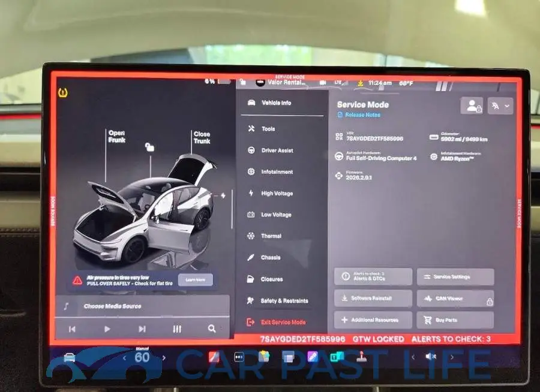Viewport: 540px width, 392px height.
Task: Lower cabin temperature with left arrow
Action: pos(125,358)
